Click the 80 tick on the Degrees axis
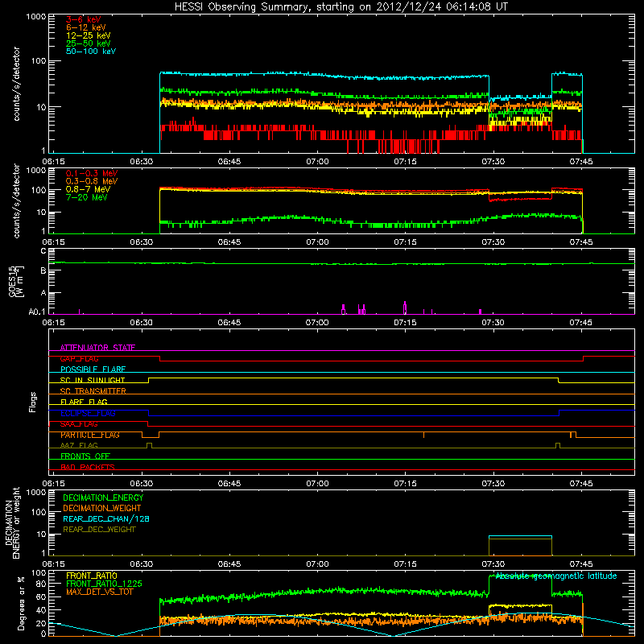This screenshot has height=644, width=644. 41,584
